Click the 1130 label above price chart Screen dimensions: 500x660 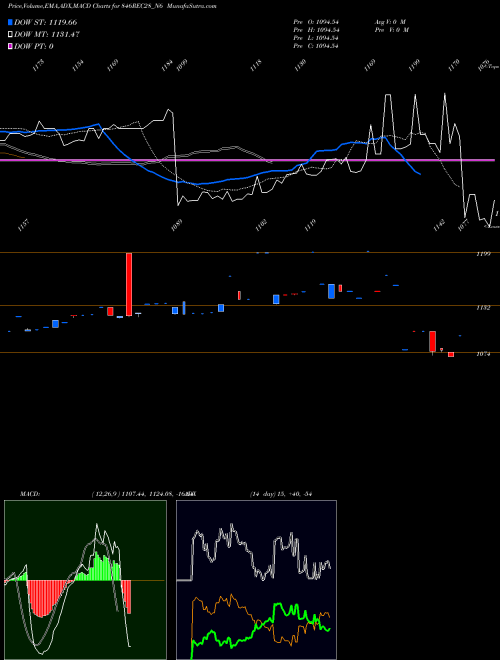tap(300, 65)
